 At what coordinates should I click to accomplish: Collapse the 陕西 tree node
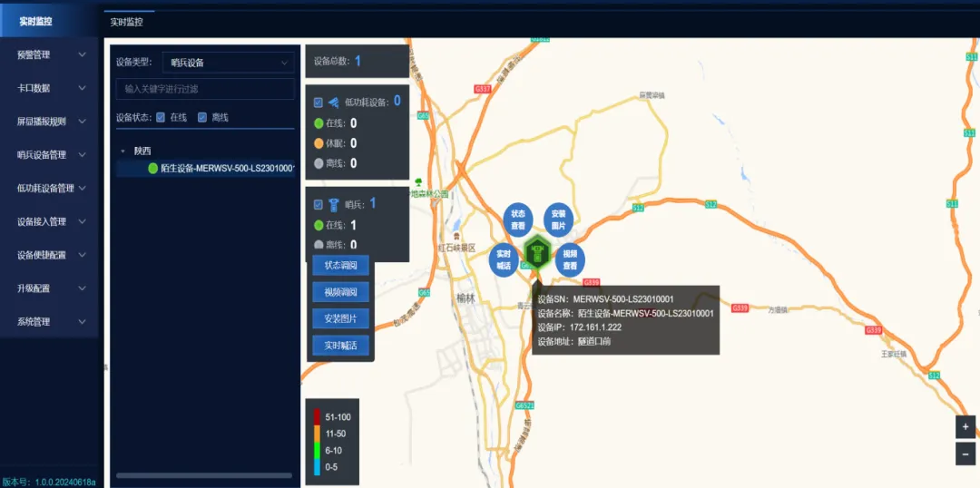122,151
